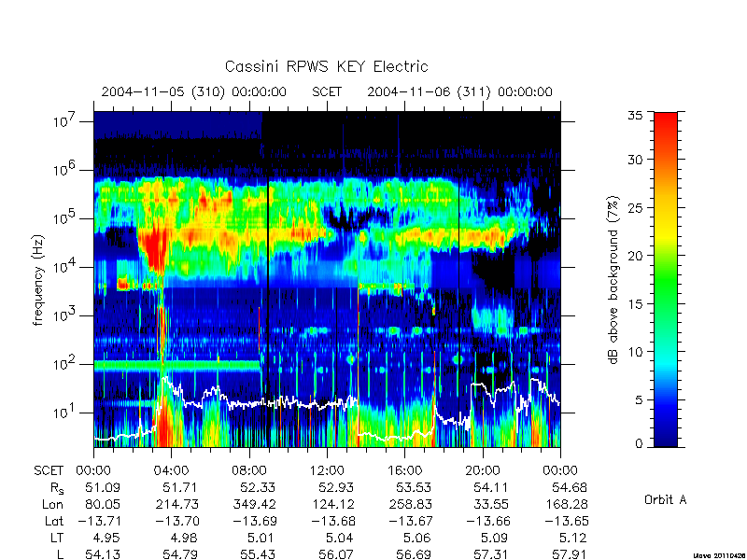
Task: Click the Rs value '54.68'
Action: 569,487
